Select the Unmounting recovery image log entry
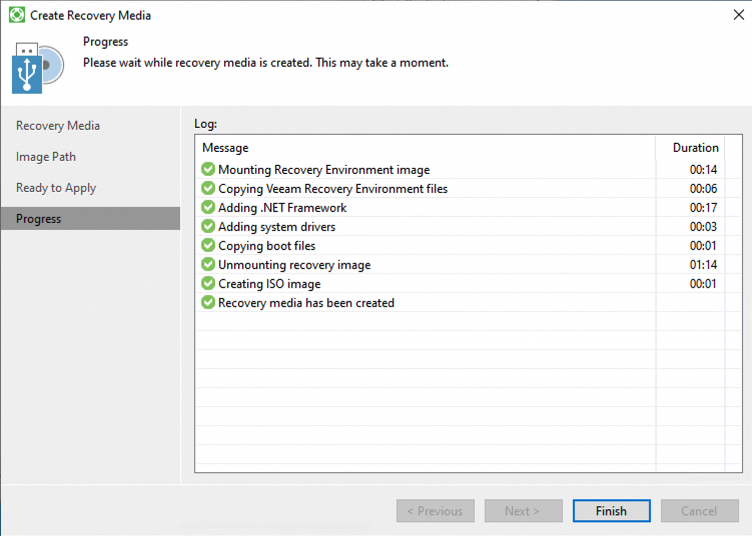Screen dimensions: 752x536 click(294, 265)
